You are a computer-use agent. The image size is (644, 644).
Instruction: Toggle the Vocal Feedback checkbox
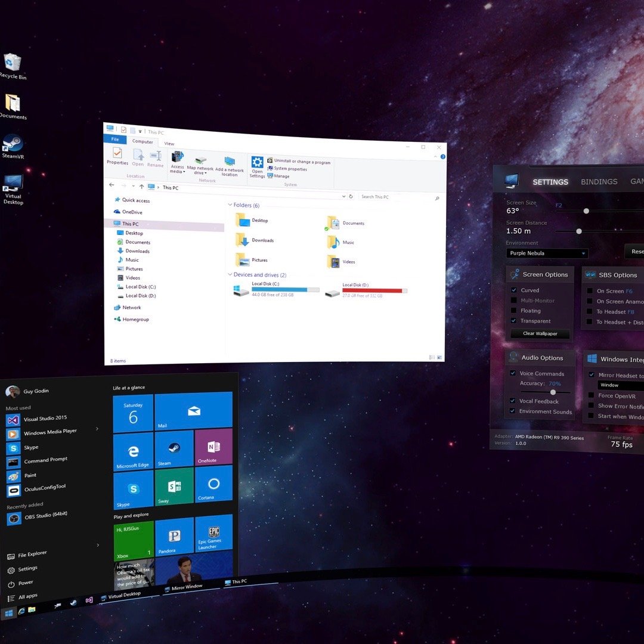click(x=512, y=401)
